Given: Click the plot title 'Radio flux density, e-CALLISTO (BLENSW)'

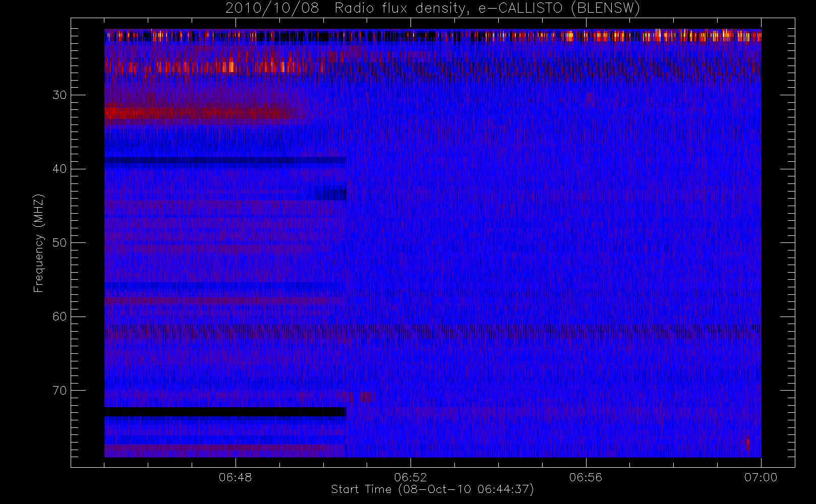Looking at the screenshot, I should click(x=487, y=9).
